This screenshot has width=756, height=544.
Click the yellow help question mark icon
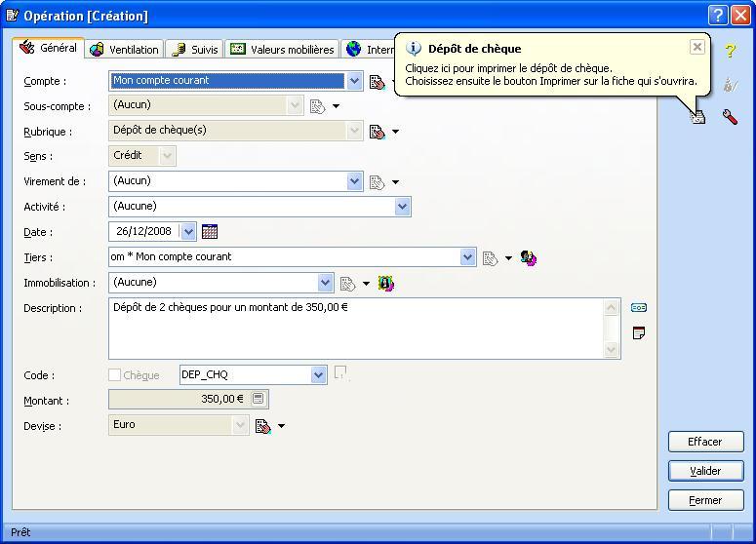(x=730, y=52)
